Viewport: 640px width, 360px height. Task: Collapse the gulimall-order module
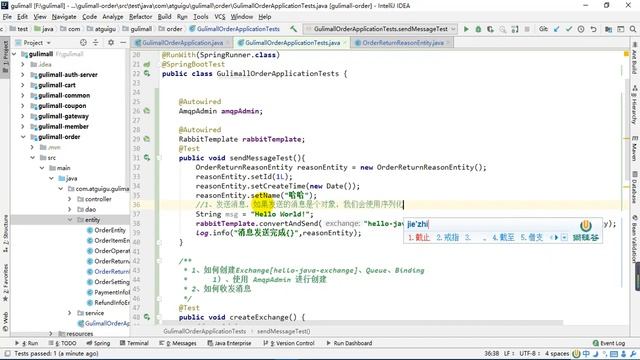coord(23,137)
